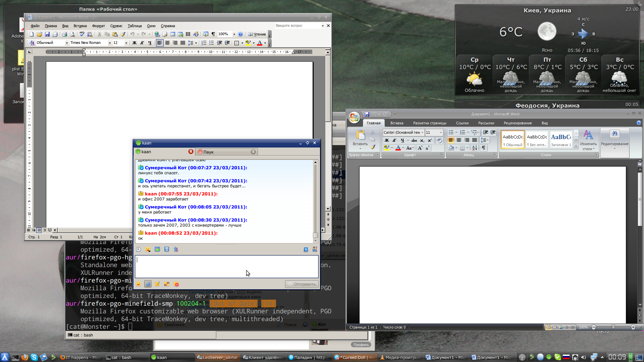Open the Times New Roman font dropdown

pyautogui.click(x=109, y=43)
